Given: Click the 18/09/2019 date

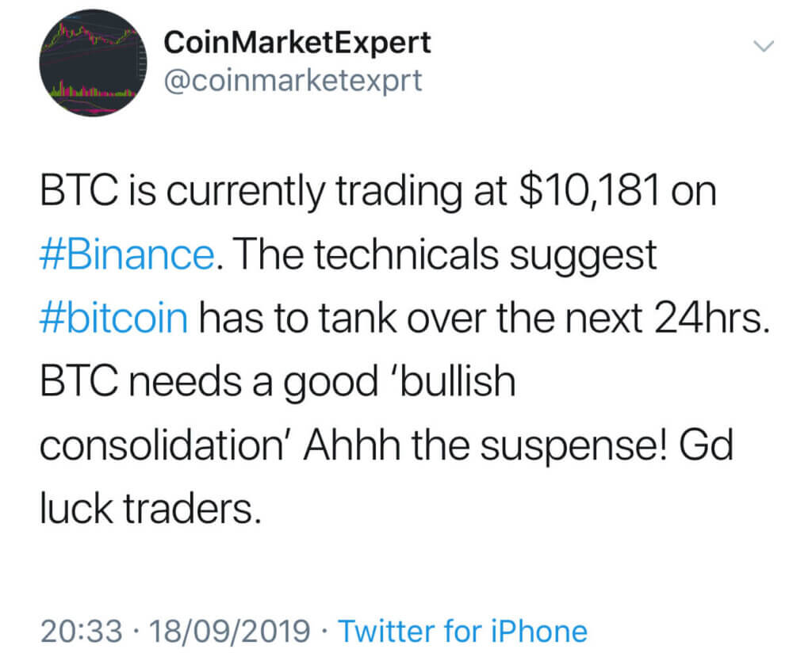Looking at the screenshot, I should (x=229, y=632).
